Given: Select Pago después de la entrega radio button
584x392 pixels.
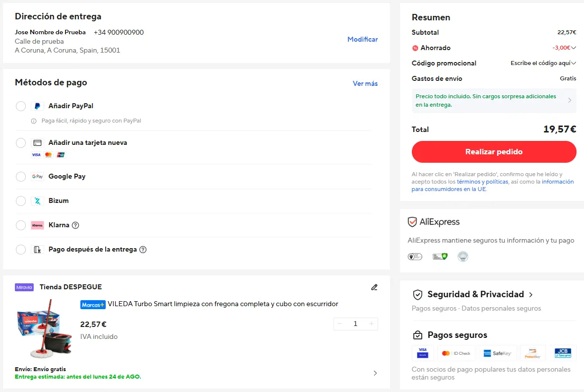Looking at the screenshot, I should [x=21, y=250].
